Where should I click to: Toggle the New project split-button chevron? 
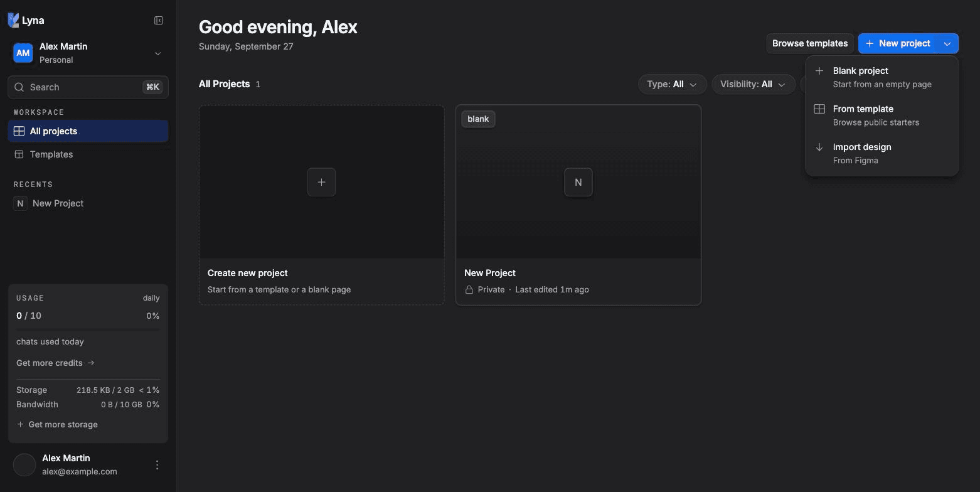(947, 43)
